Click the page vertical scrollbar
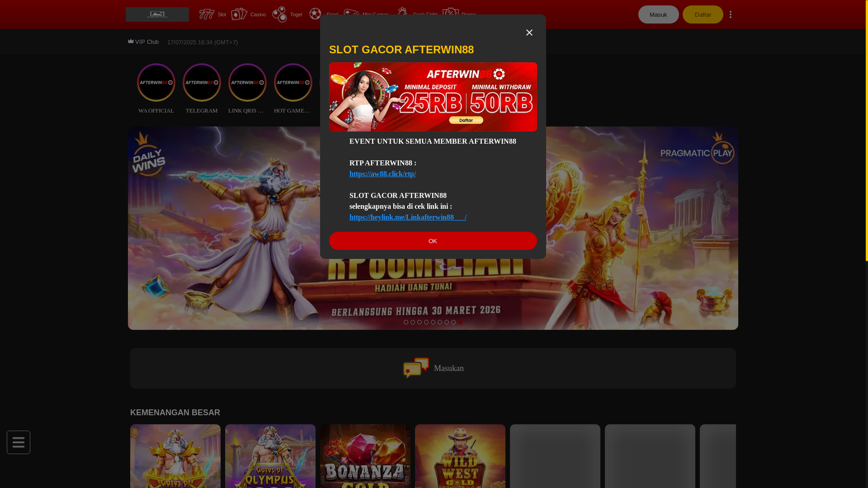This screenshot has height=488, width=868. [x=867, y=131]
